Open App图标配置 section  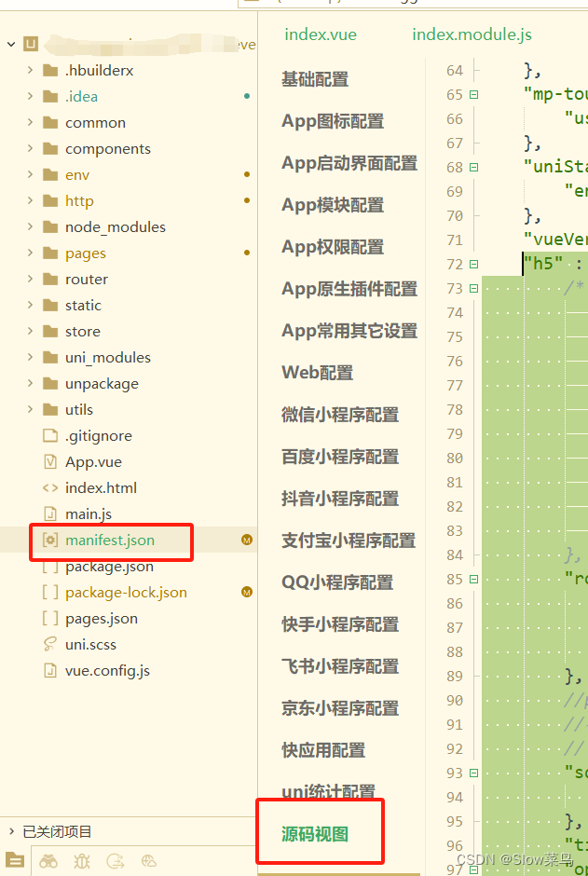point(333,121)
